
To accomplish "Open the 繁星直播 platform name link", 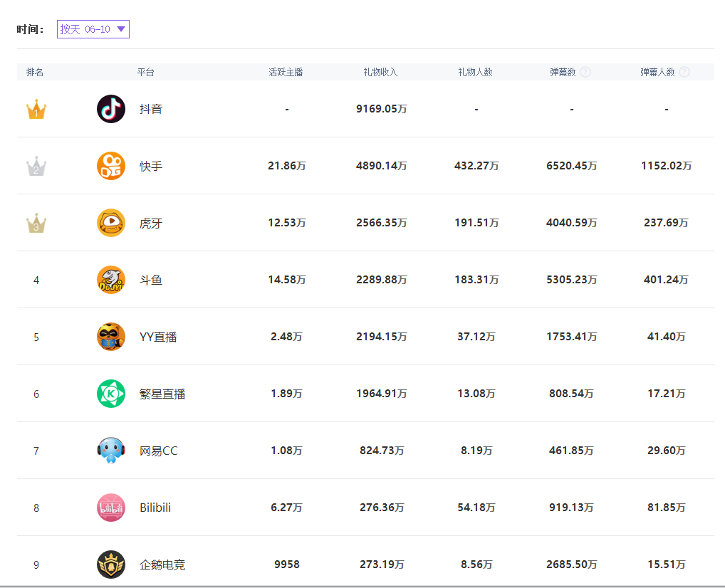I will (x=162, y=394).
